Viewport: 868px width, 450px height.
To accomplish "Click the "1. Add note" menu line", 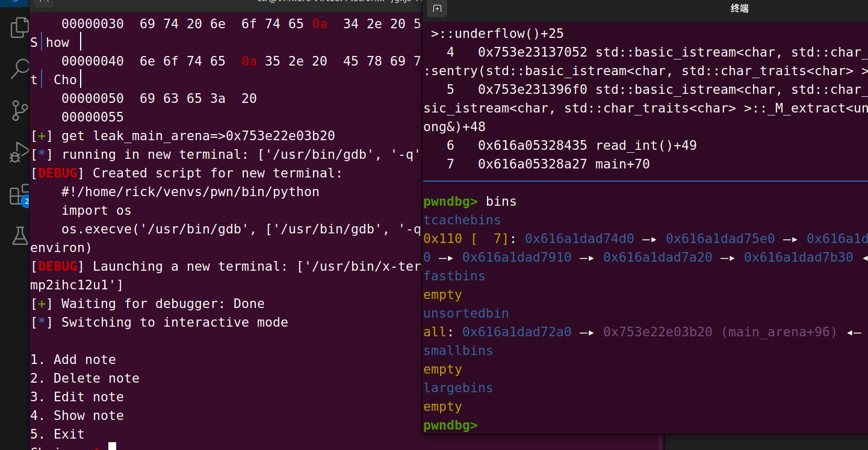I will tap(73, 360).
